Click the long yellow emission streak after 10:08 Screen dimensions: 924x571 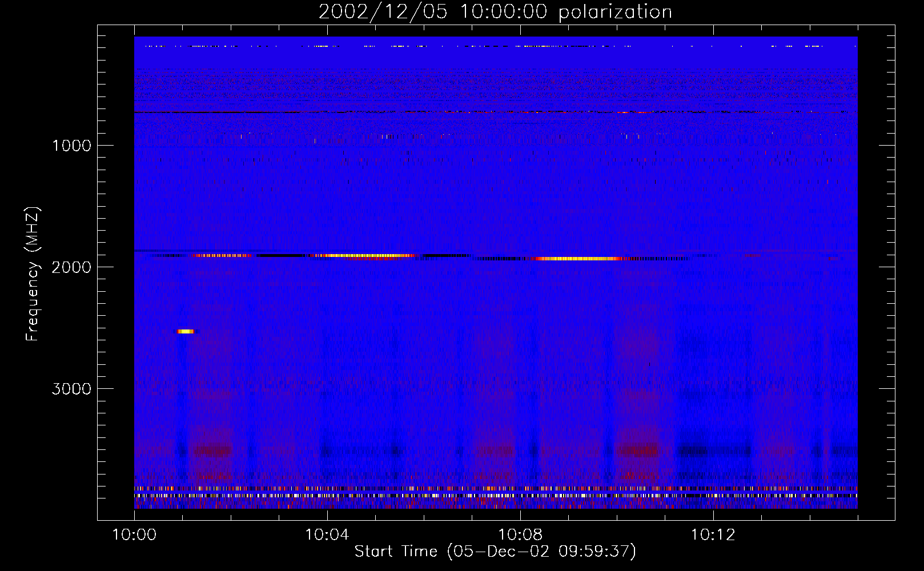point(578,259)
